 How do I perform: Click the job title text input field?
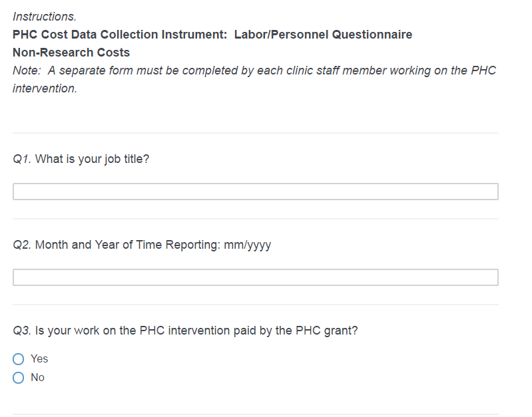click(255, 192)
